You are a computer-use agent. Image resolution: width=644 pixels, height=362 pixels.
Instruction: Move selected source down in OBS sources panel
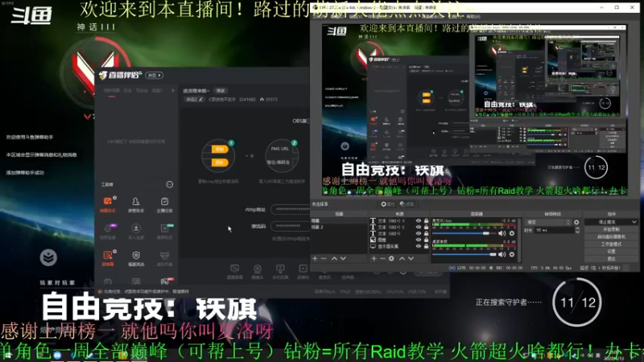click(x=411, y=258)
